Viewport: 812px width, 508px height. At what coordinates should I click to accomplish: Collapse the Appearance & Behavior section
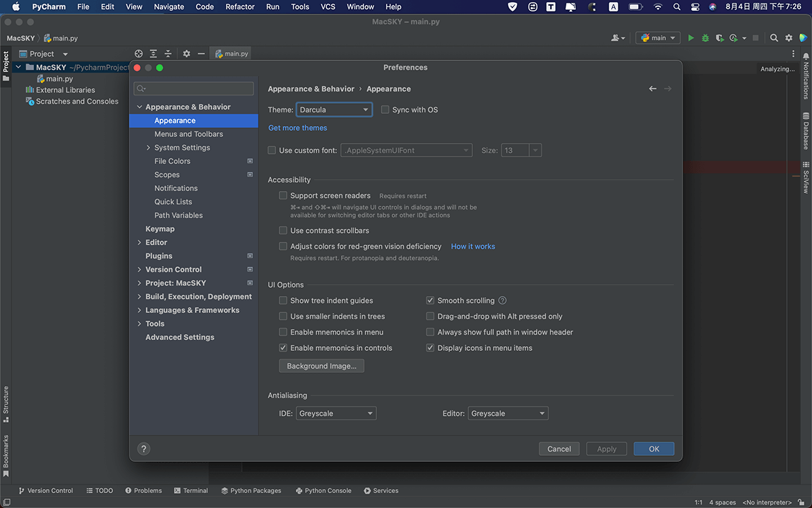pyautogui.click(x=139, y=107)
